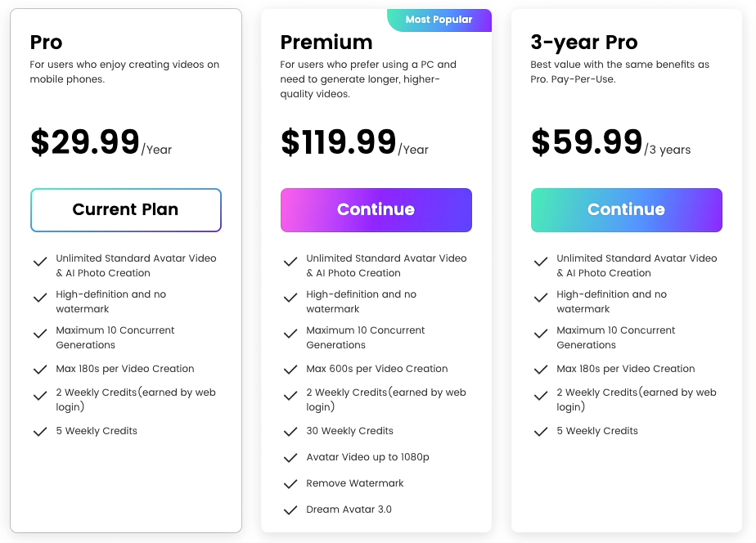The image size is (756, 543).
Task: Click checkmark beside Remove Watermark
Action: [290, 484]
